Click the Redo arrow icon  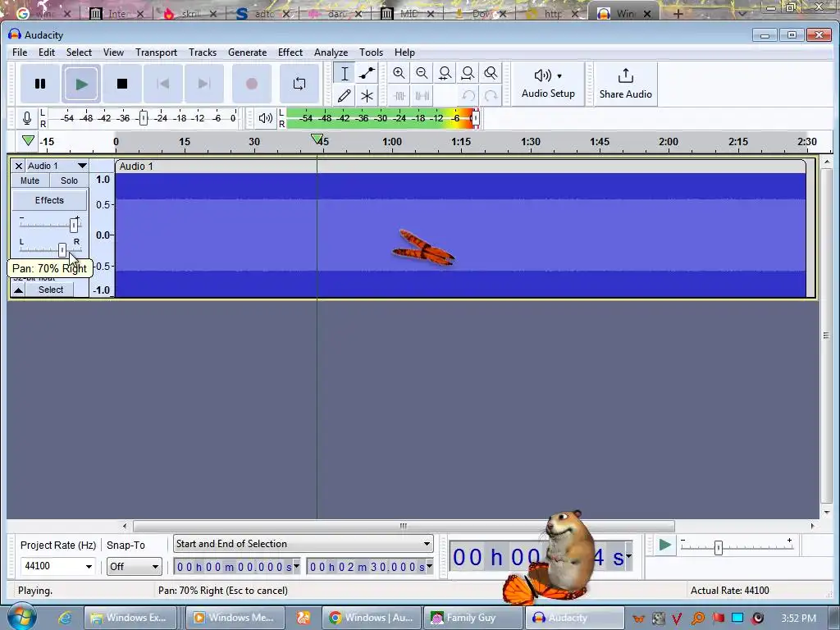[x=491, y=96]
